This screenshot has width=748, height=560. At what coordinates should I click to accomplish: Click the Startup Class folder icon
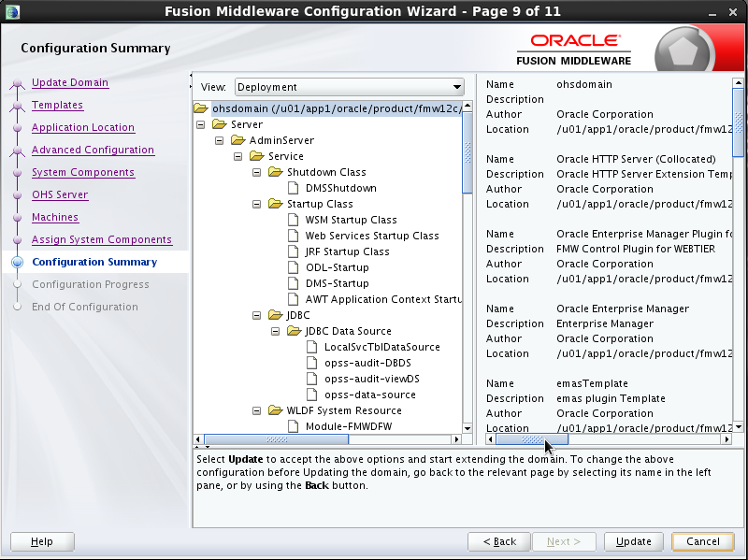275,204
